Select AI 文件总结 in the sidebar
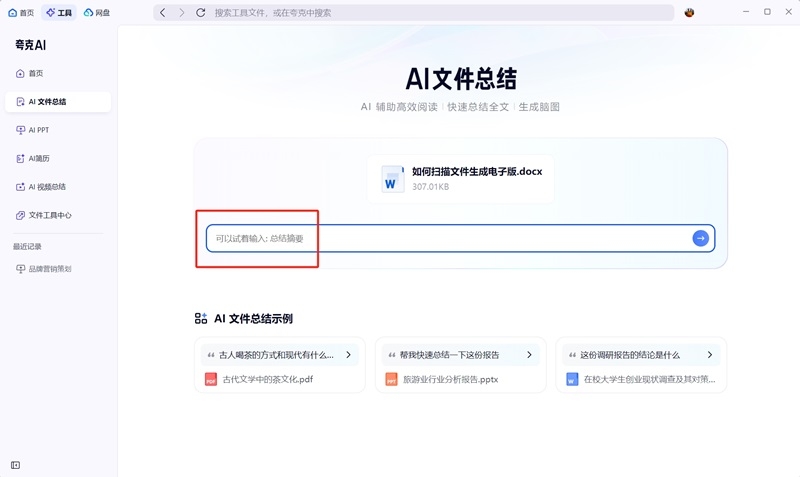 click(x=58, y=102)
